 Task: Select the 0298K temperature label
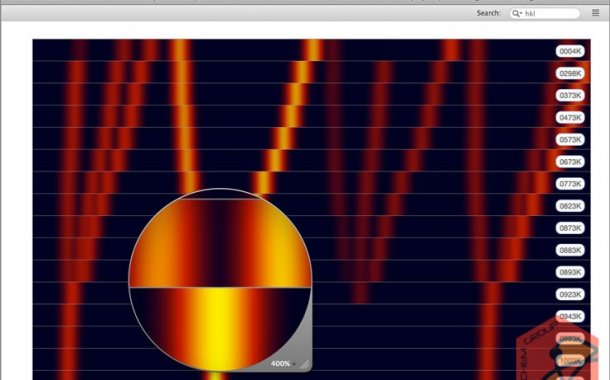point(570,73)
